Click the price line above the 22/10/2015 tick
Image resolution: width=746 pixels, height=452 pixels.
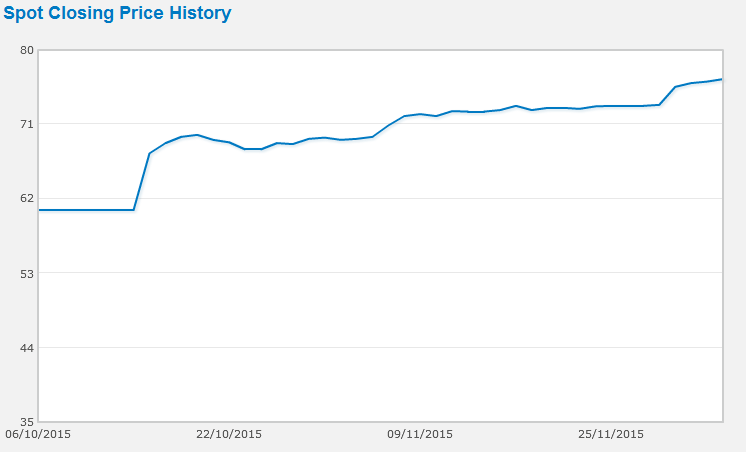(229, 143)
